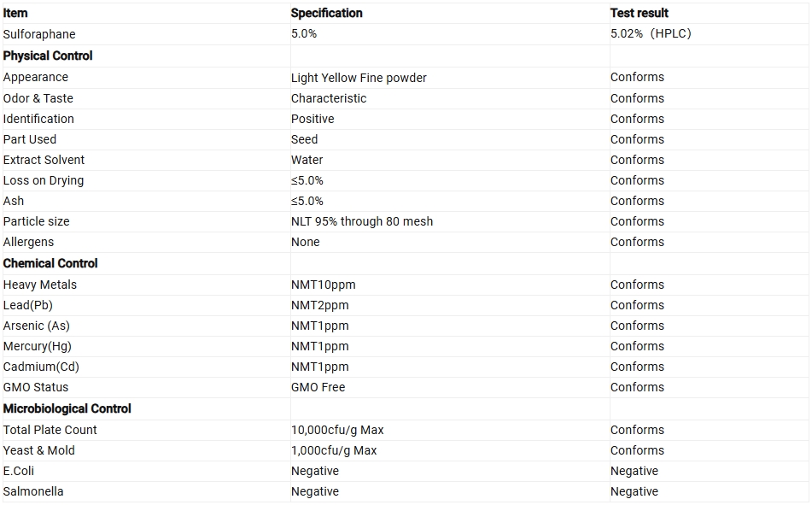Viewport: 812px width, 505px height.
Task: Select the GMO Free specification cell
Action: click(318, 387)
